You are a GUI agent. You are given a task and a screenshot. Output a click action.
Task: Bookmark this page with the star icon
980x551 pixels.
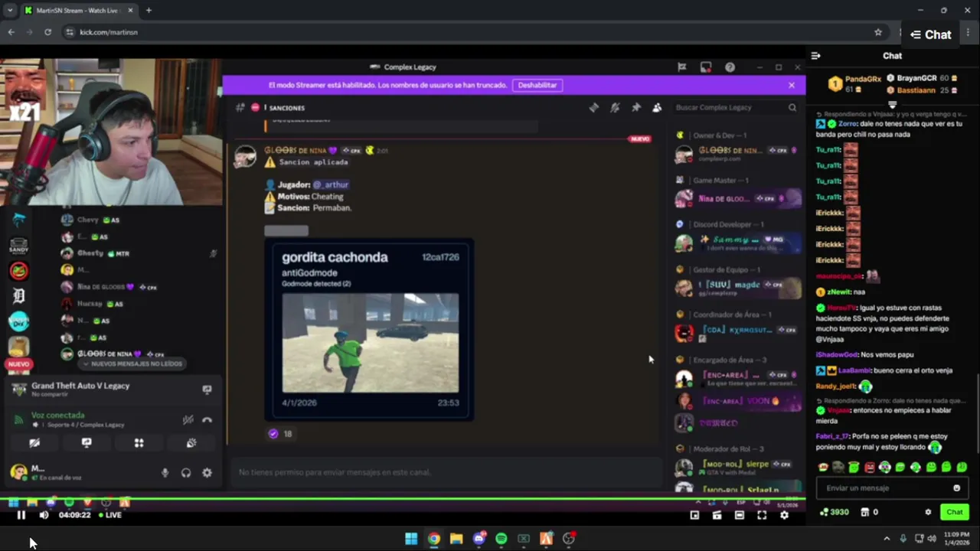[878, 32]
